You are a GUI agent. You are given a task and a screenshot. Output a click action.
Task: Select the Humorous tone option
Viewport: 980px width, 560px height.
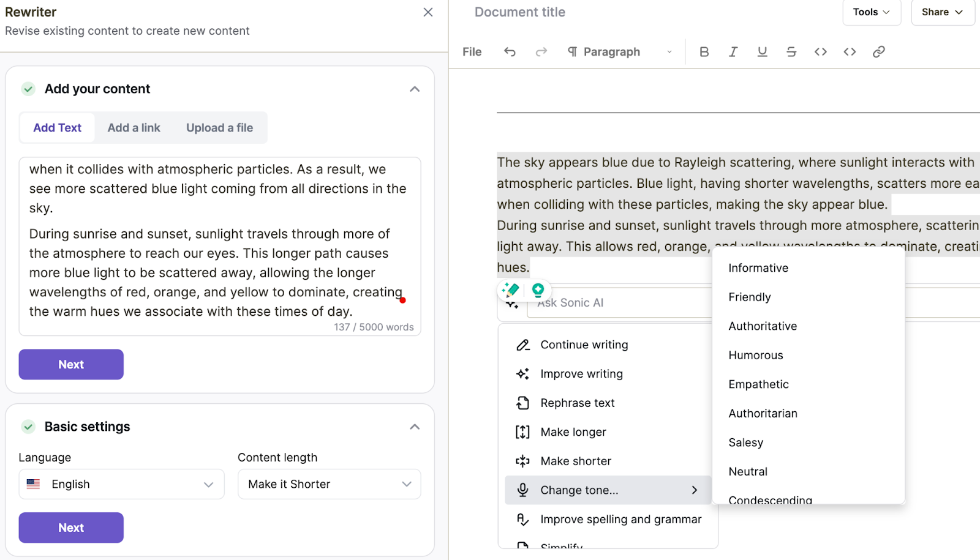pos(755,356)
